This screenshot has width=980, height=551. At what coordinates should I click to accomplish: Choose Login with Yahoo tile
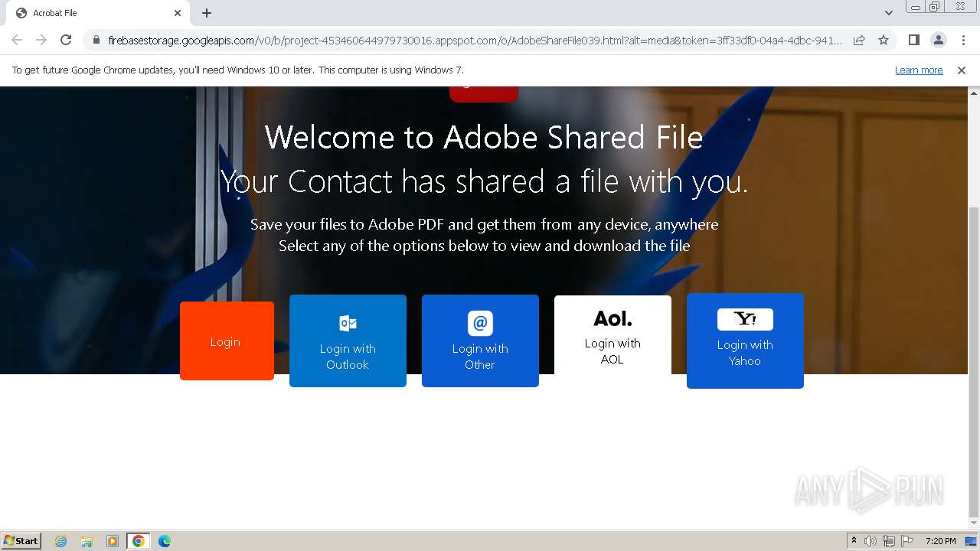(x=745, y=341)
